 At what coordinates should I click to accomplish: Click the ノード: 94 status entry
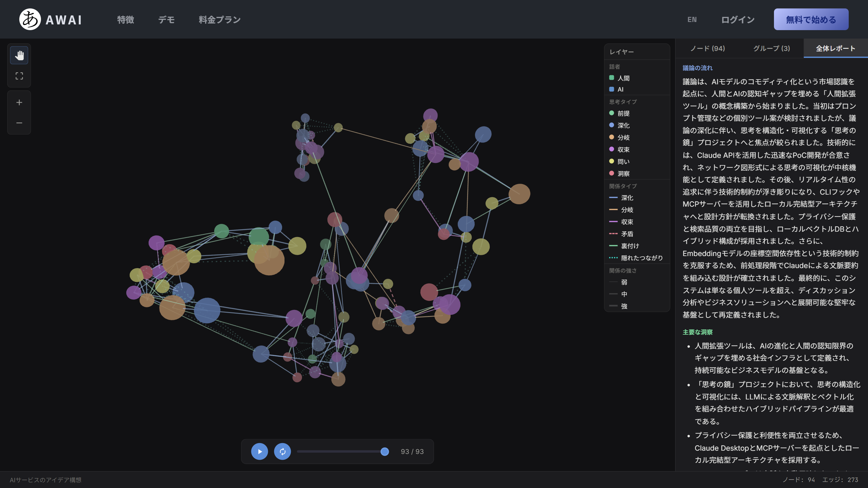click(799, 480)
